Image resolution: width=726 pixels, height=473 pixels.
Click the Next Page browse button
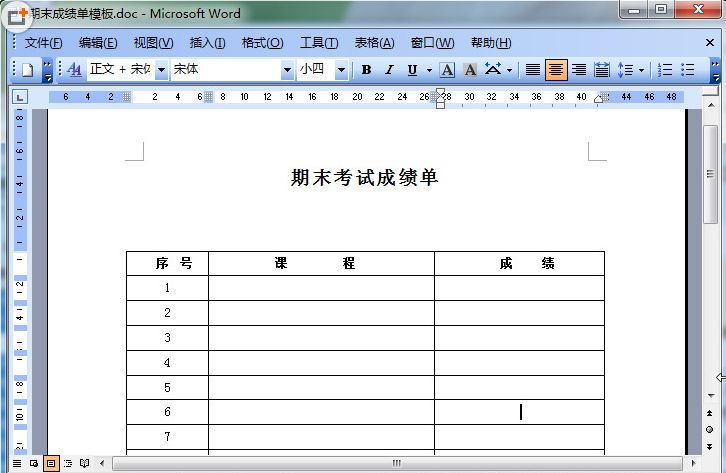tap(710, 447)
